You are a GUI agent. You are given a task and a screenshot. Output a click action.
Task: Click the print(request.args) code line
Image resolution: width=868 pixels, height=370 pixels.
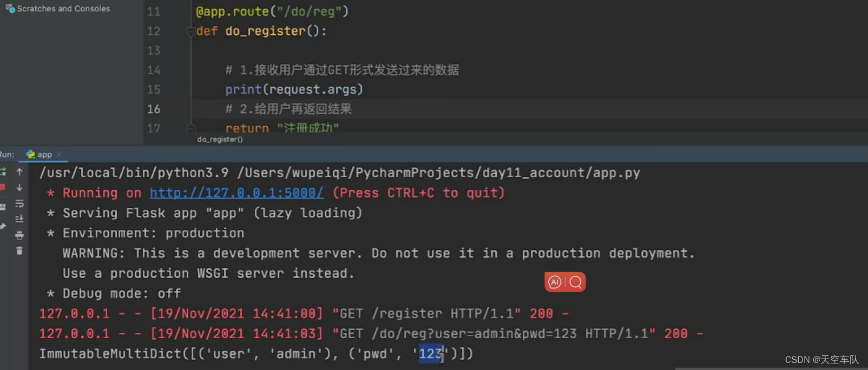tap(294, 89)
